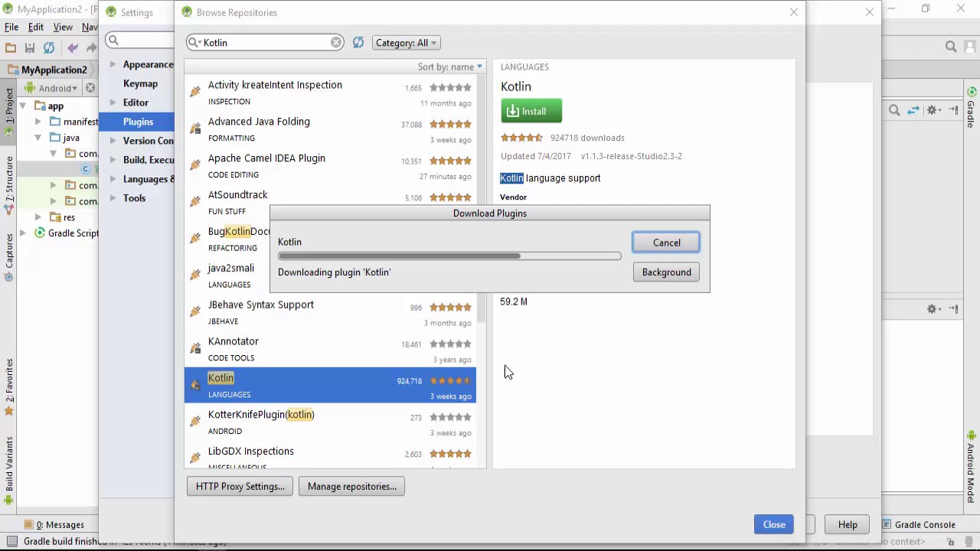Open HTTP Proxy Settings
This screenshot has width=980, height=551.
click(x=240, y=486)
